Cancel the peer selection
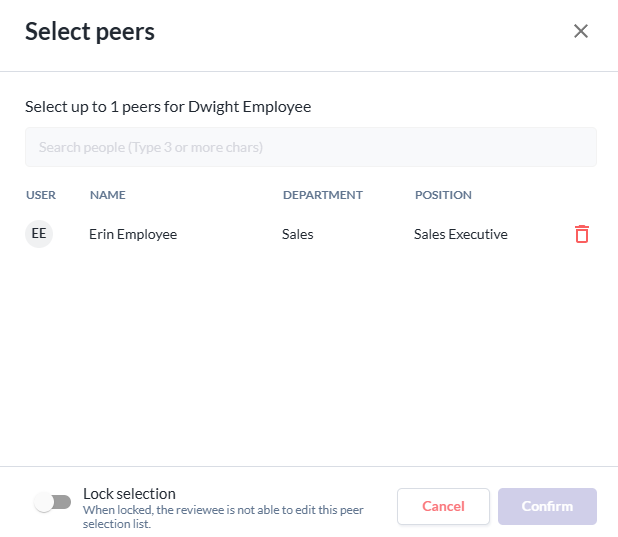618x537 pixels. click(x=443, y=506)
